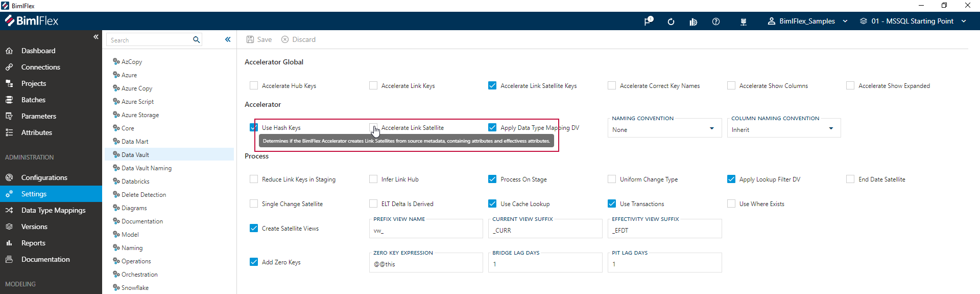Click the Discard button

tap(299, 39)
